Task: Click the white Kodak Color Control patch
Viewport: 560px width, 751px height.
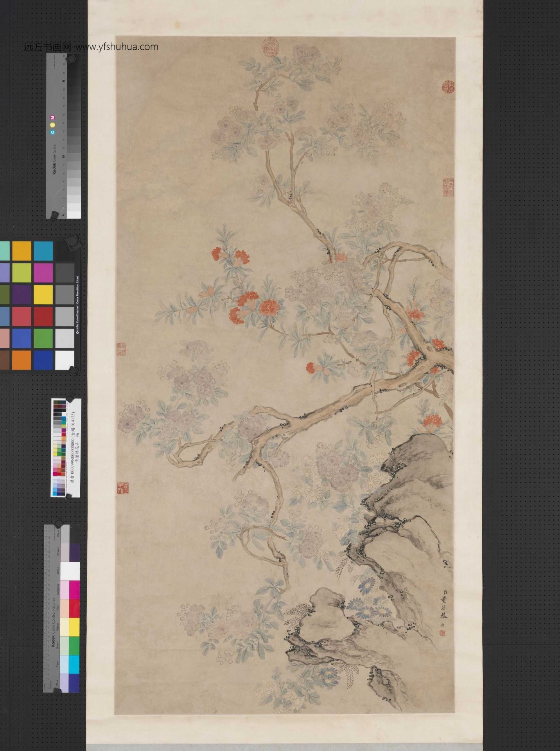Action: 70,571
